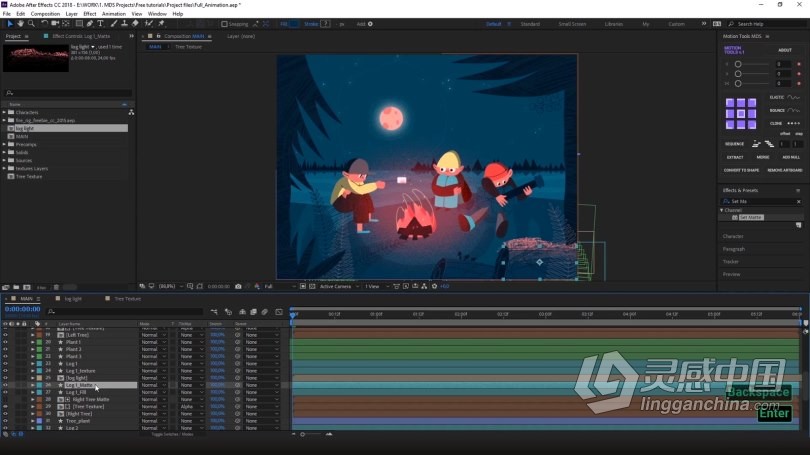This screenshot has height=455, width=810.
Task: Open the Animation menu
Action: [114, 14]
